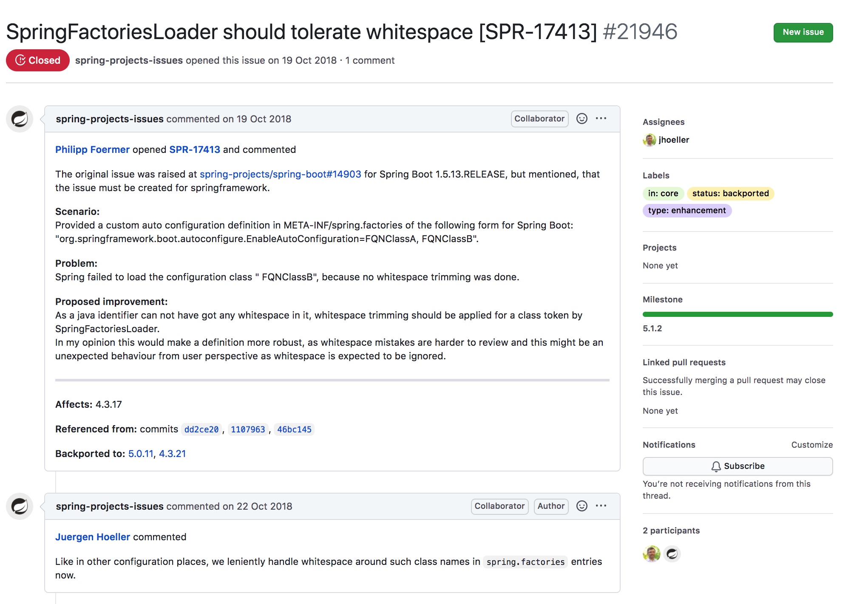868x604 pixels.
Task: Click the bell Subscribe button
Action: 737,466
